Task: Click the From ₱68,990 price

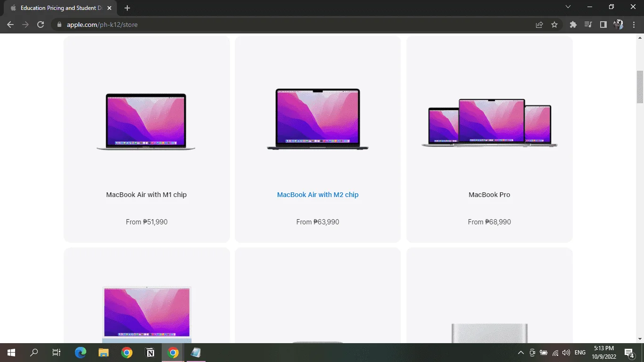Action: pyautogui.click(x=489, y=222)
